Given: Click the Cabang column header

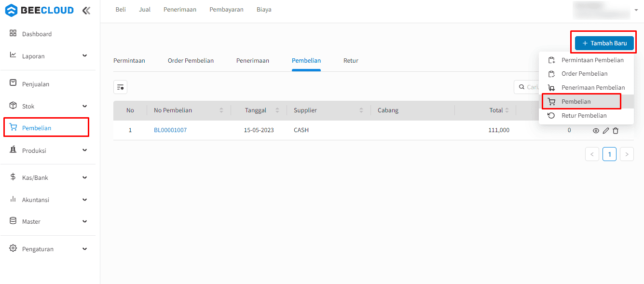Looking at the screenshot, I should [x=388, y=110].
